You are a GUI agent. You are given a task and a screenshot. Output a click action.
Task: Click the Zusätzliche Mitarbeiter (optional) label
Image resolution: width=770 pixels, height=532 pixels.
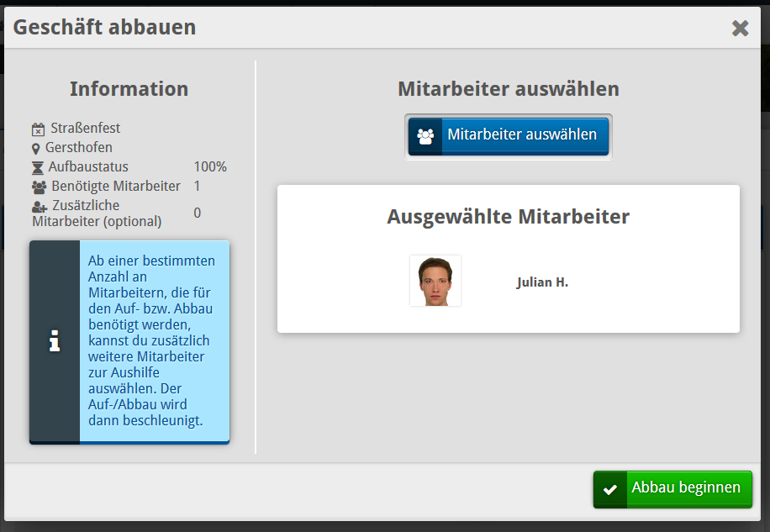(x=97, y=213)
